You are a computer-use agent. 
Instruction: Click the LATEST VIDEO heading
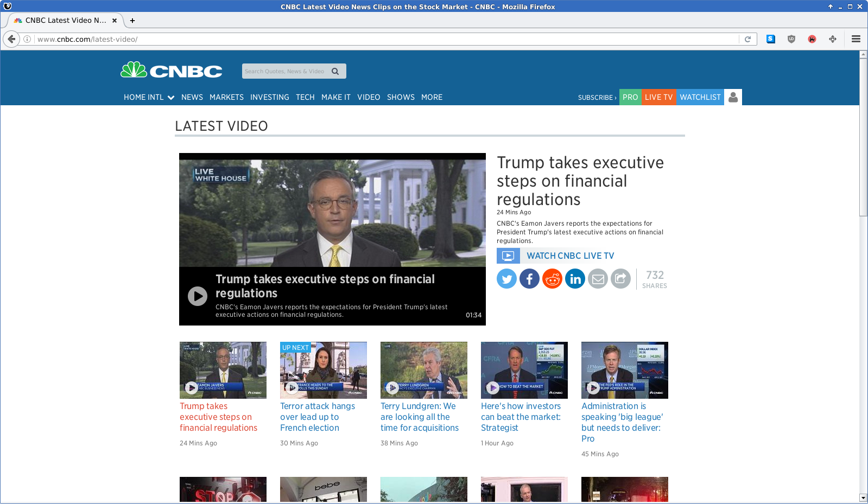pos(221,126)
